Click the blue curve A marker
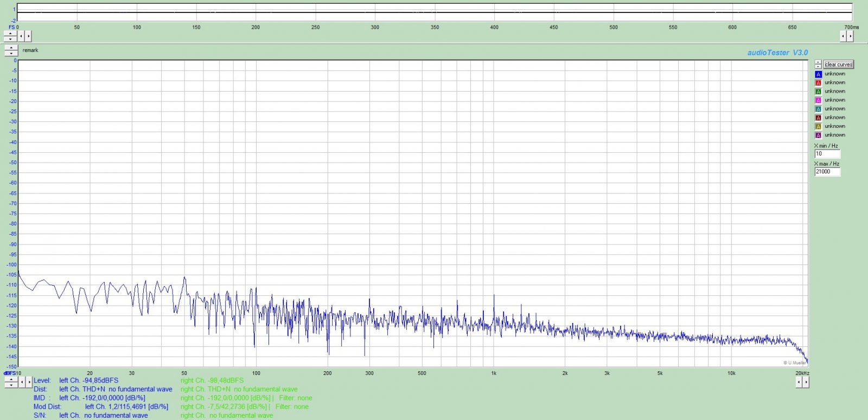 (x=819, y=74)
